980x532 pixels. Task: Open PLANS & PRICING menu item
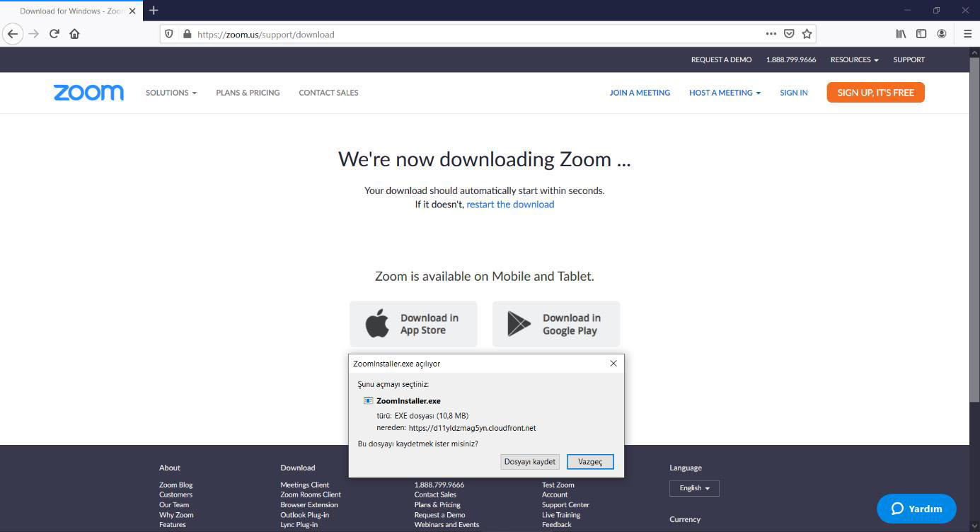pos(248,93)
